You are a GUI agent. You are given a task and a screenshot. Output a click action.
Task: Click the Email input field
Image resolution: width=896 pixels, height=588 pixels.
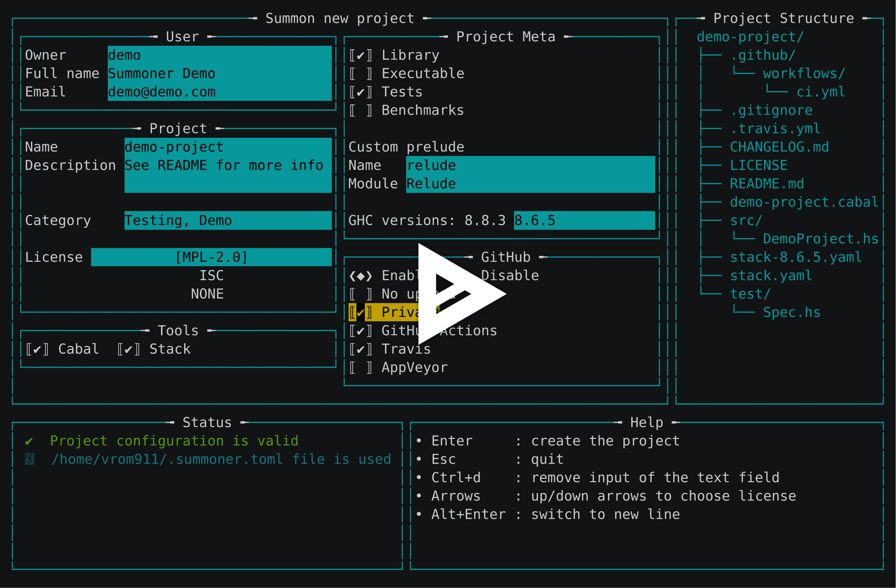[220, 92]
